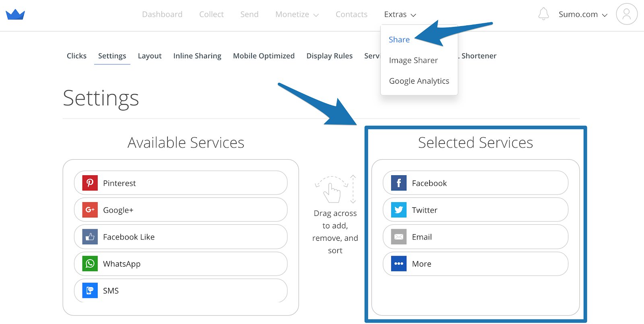644x324 pixels.
Task: Switch to the Settings tab
Action: tap(112, 56)
